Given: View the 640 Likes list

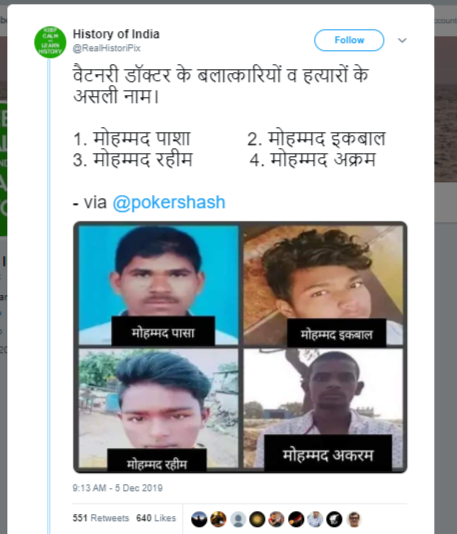Looking at the screenshot, I should (156, 518).
